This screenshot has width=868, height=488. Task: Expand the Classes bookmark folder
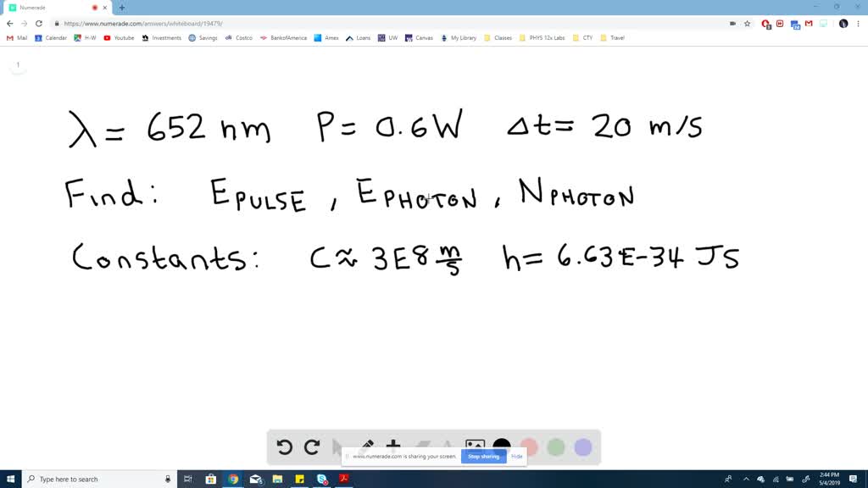[x=498, y=38]
